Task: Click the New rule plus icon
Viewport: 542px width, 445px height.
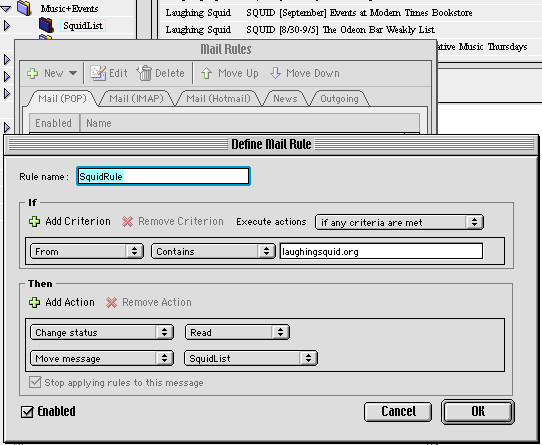Action: pos(33,73)
